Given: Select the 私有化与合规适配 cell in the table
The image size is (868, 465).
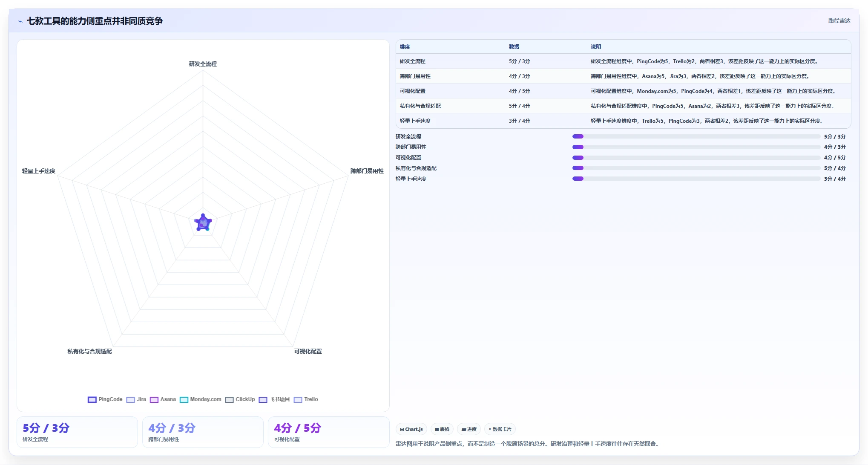Looking at the screenshot, I should pyautogui.click(x=420, y=106).
